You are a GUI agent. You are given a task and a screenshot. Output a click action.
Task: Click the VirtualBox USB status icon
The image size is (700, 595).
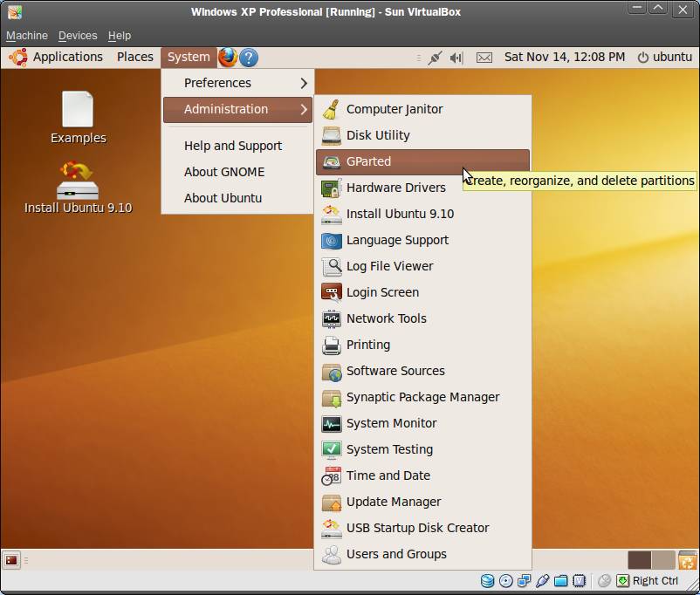542,581
